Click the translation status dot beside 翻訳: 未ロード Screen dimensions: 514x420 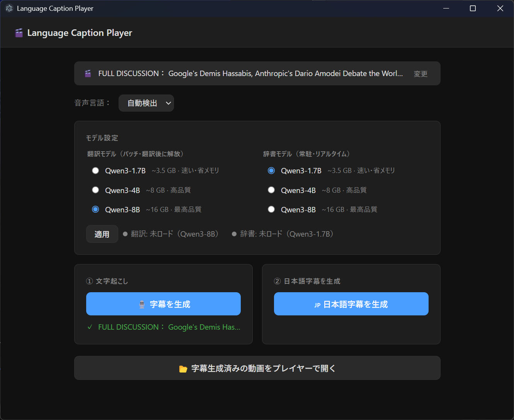click(125, 234)
